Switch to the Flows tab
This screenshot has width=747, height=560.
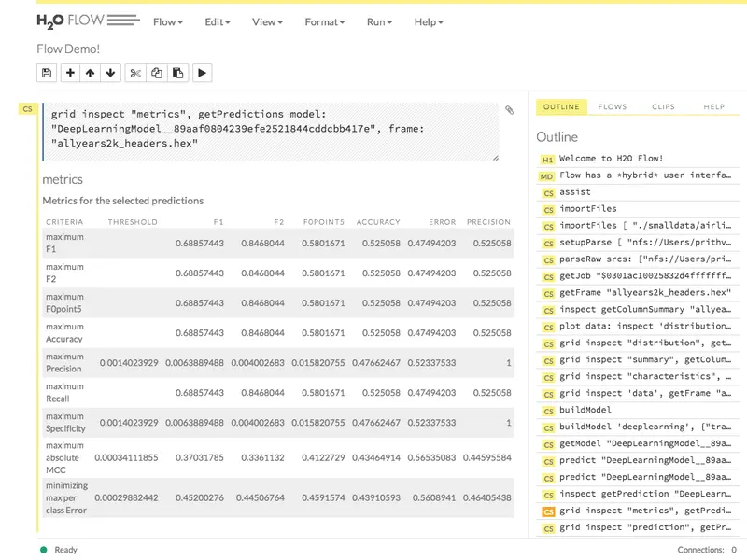pyautogui.click(x=613, y=106)
